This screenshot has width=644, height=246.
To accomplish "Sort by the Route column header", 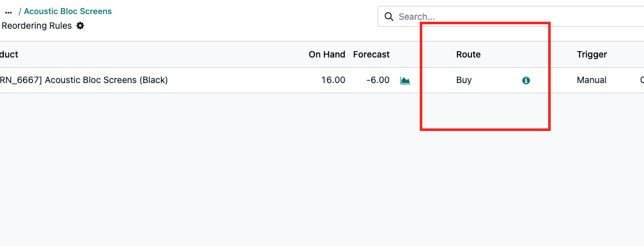I will pos(468,54).
